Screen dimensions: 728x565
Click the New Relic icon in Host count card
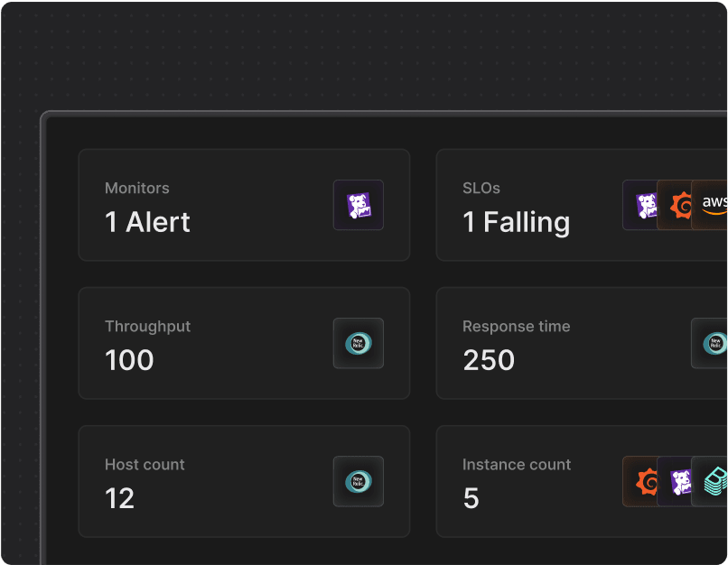(359, 481)
